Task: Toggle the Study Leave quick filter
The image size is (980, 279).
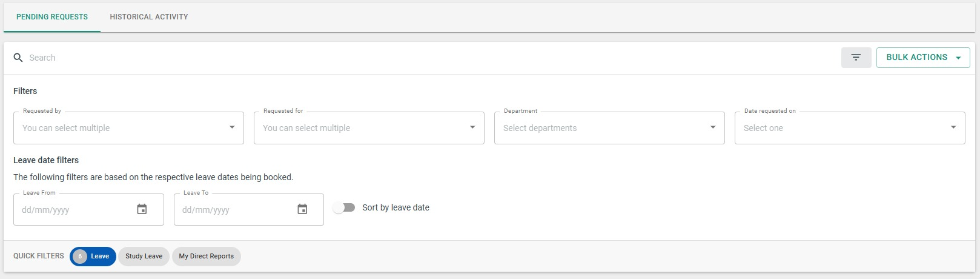Action: 144,257
